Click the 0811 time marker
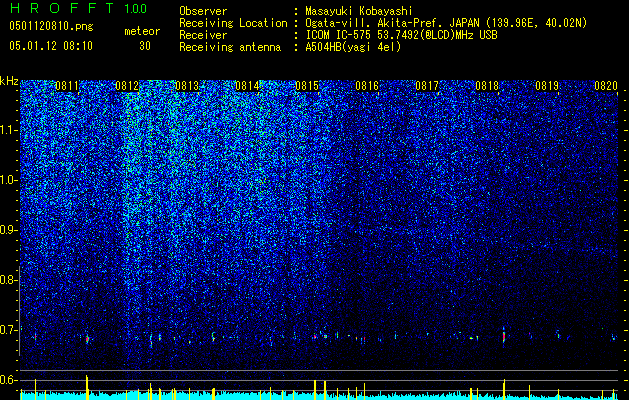This screenshot has height=400, width=629. tap(67, 86)
